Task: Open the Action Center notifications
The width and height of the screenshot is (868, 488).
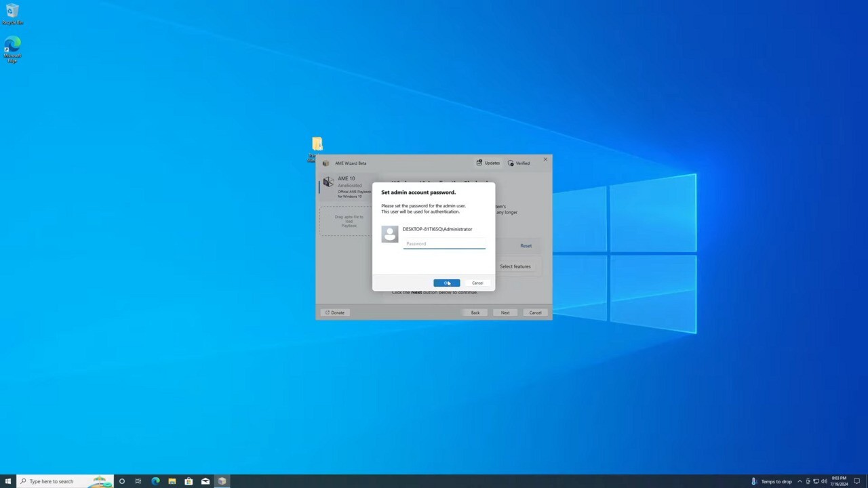Action: (x=857, y=481)
